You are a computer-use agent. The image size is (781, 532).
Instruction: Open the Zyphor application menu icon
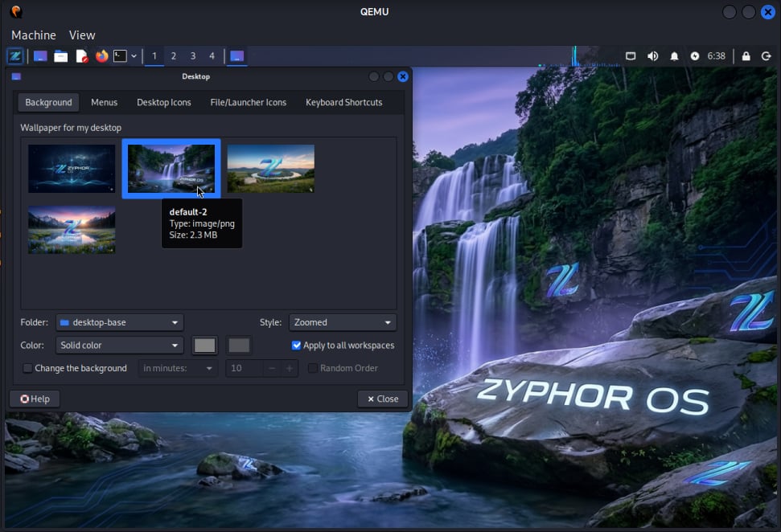pos(14,56)
